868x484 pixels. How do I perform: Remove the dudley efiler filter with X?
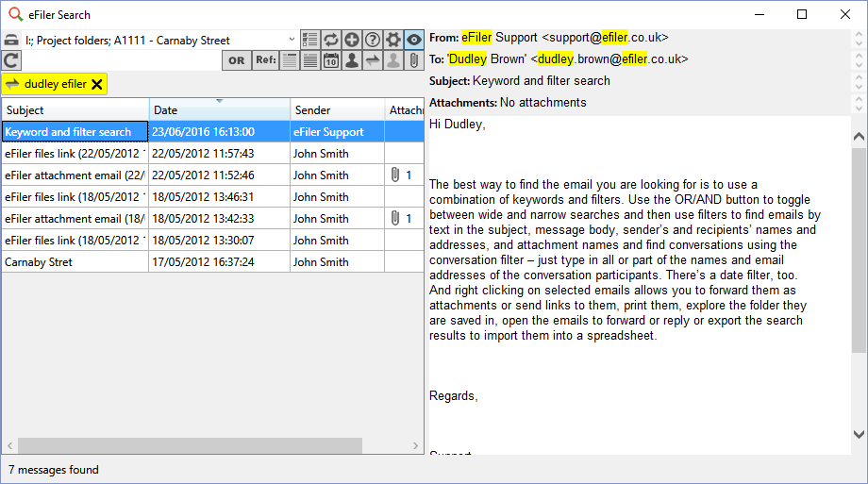97,84
